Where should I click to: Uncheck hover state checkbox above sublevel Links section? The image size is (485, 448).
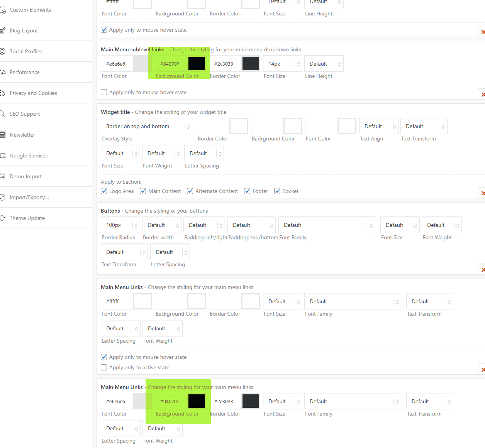click(104, 30)
